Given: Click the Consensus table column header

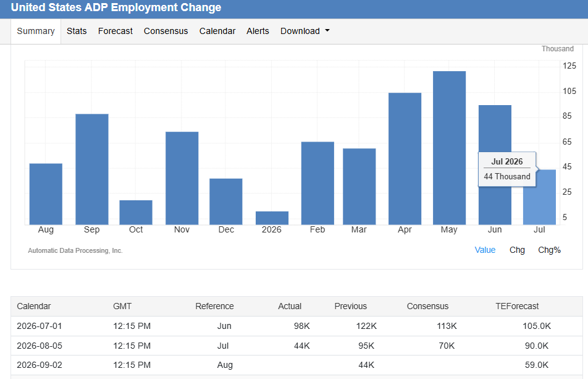Looking at the screenshot, I should click(427, 306).
